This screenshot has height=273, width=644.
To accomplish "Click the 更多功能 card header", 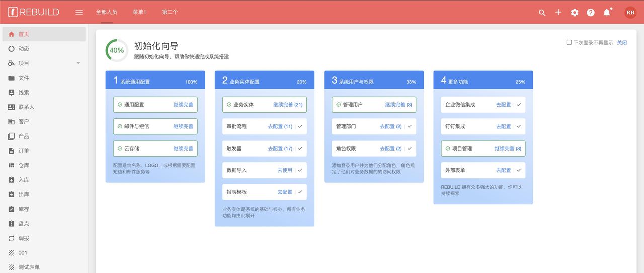I will point(483,80).
